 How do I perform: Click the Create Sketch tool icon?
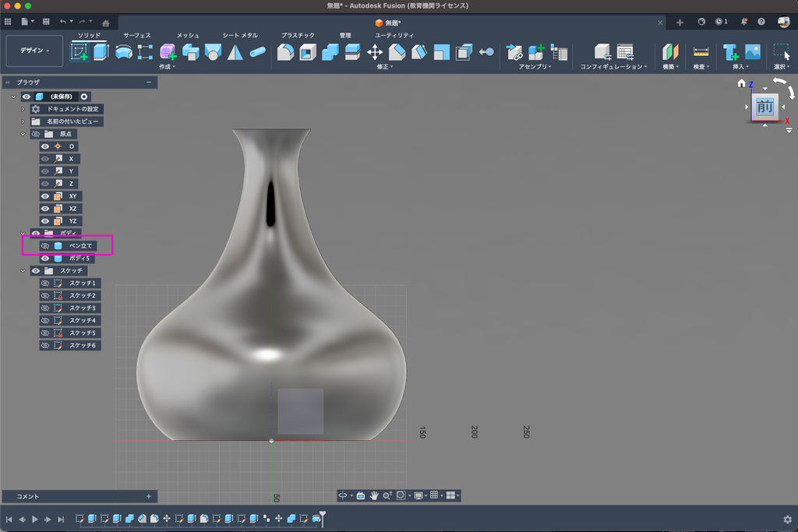tap(79, 52)
